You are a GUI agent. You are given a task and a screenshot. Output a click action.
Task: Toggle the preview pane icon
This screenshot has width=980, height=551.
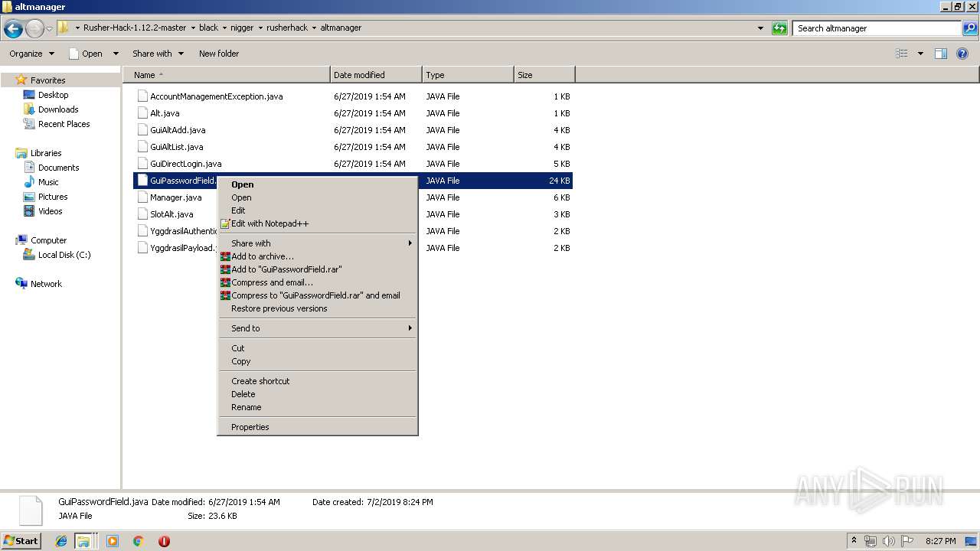(x=941, y=54)
